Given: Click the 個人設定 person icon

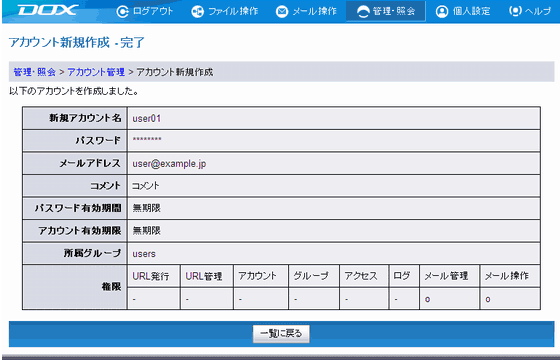Looking at the screenshot, I should point(442,11).
